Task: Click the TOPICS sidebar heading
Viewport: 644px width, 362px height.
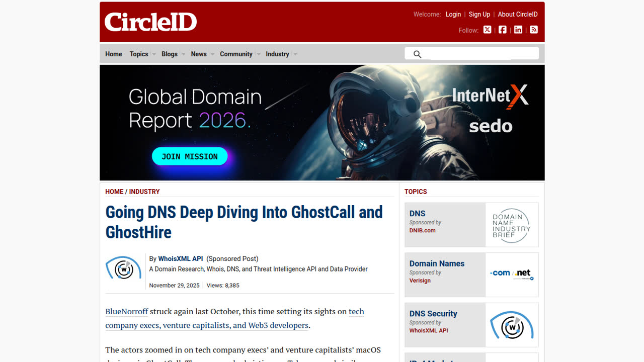Action: coord(416,192)
